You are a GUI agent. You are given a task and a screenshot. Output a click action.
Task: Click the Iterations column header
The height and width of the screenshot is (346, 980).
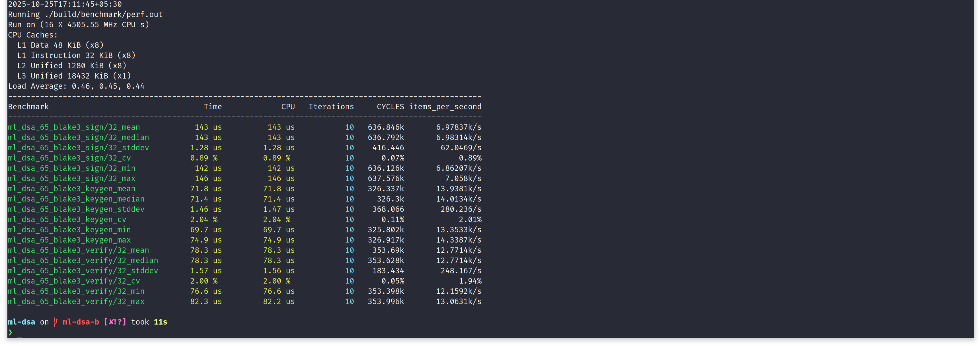click(331, 107)
